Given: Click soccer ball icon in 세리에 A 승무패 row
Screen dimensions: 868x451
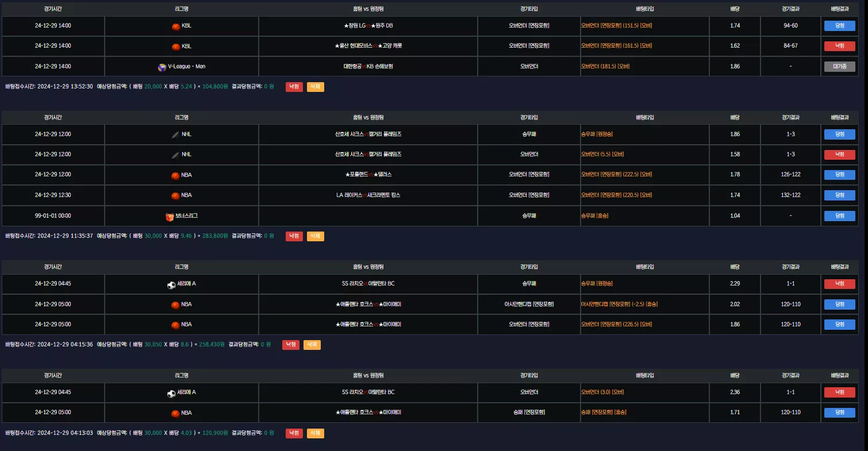Looking at the screenshot, I should tap(171, 284).
